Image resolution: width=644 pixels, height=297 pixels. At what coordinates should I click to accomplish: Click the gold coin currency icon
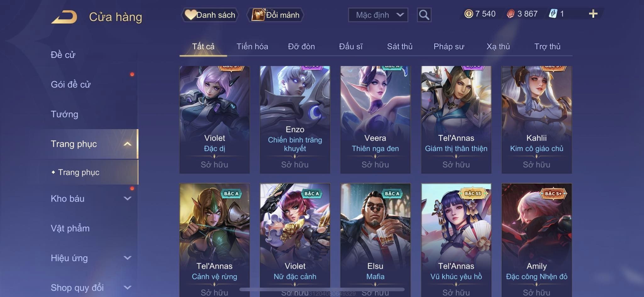click(x=469, y=14)
